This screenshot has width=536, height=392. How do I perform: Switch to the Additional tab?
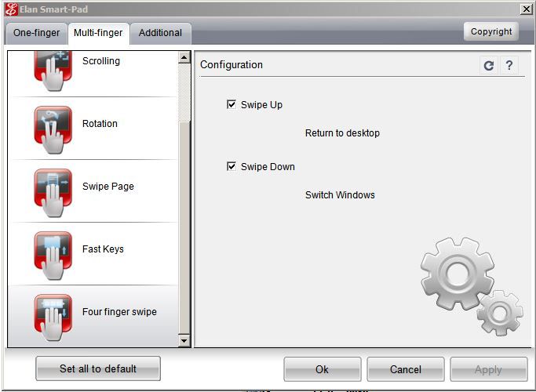pyautogui.click(x=160, y=33)
